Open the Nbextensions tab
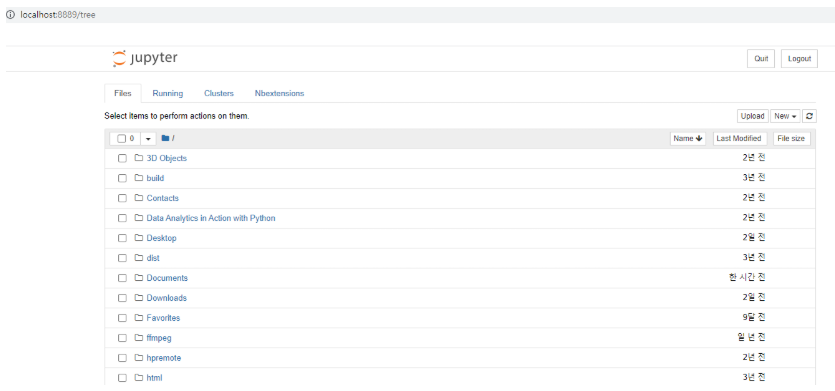The width and height of the screenshot is (835, 391). click(x=280, y=93)
